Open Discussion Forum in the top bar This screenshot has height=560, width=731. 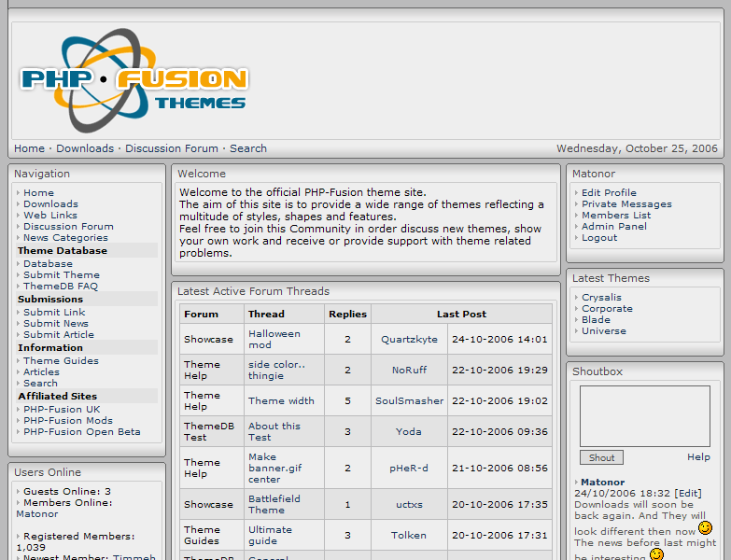point(172,148)
